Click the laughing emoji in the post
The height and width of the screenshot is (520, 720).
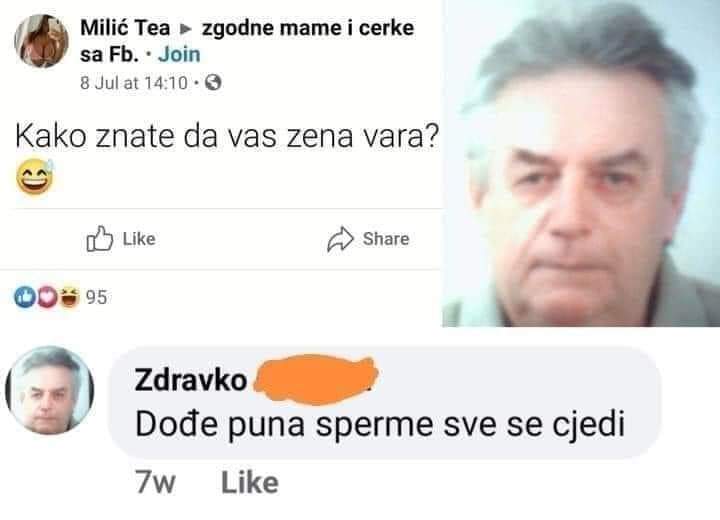click(x=35, y=177)
